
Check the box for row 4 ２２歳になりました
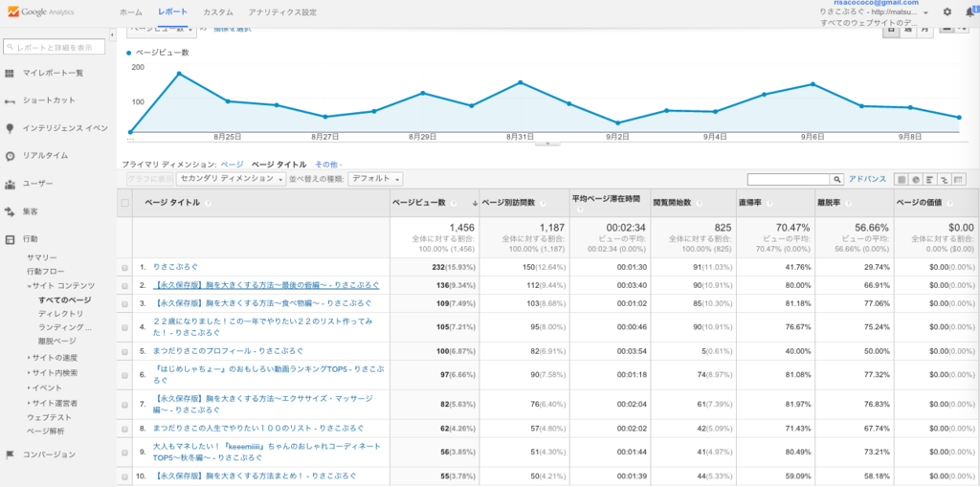pos(125,326)
